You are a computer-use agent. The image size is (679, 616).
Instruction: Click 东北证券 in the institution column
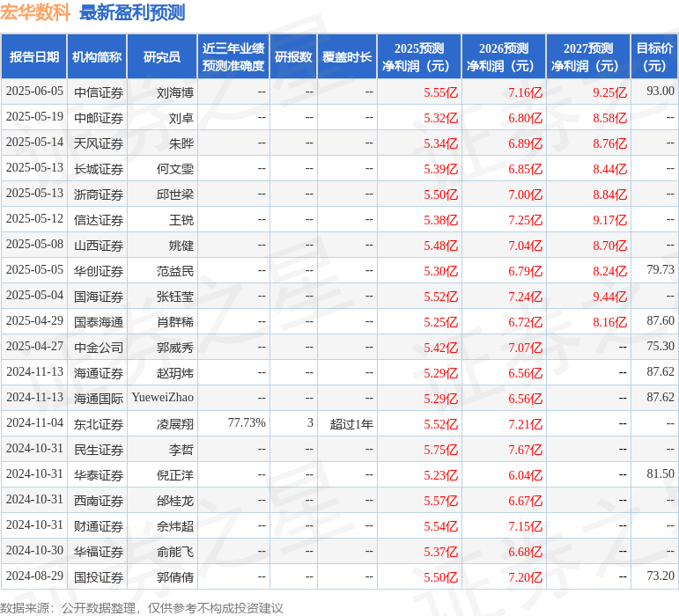pyautogui.click(x=99, y=423)
